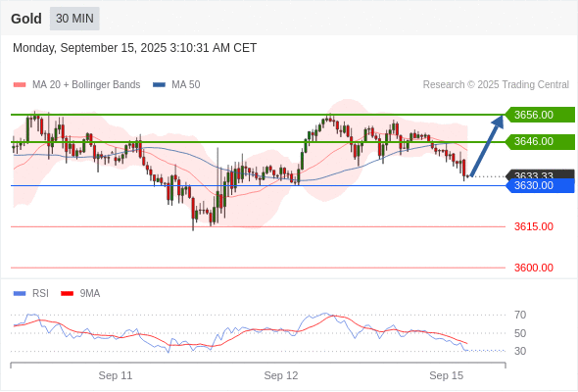This screenshot has height=392, width=578.
Task: Click the blue upward forecast arrow
Action: click(x=487, y=146)
